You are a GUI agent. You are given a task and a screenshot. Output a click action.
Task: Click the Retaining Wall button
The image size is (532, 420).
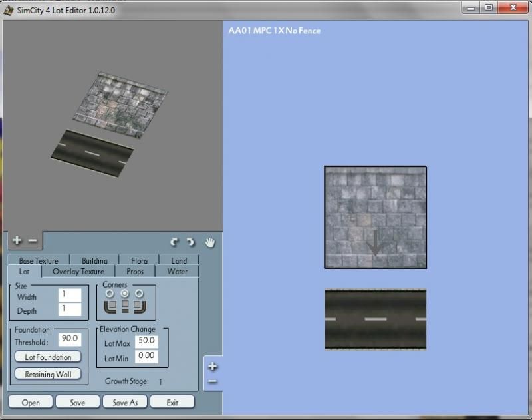click(x=48, y=374)
